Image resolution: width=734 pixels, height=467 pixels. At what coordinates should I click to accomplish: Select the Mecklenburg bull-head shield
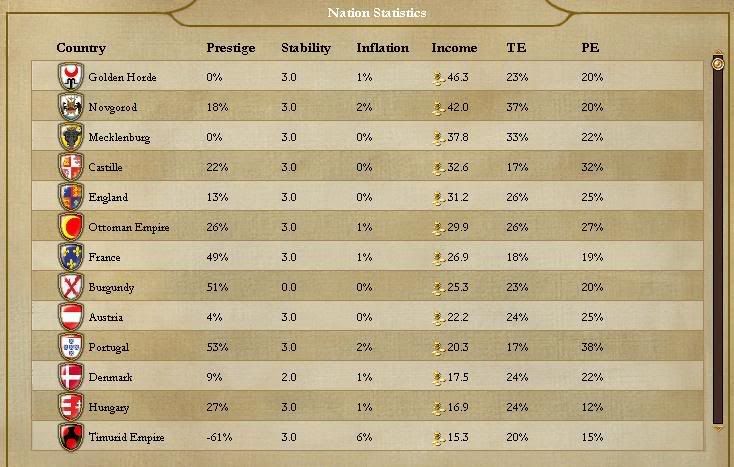pyautogui.click(x=71, y=137)
